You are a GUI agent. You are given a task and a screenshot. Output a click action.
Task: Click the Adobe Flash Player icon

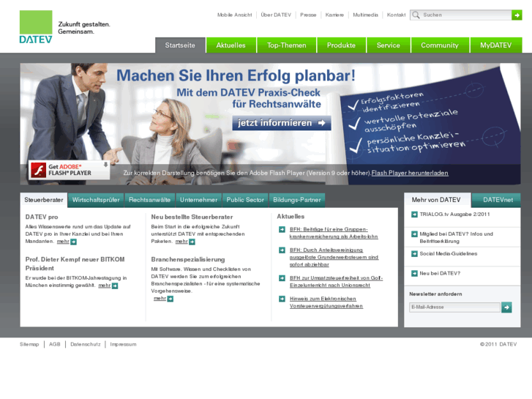[38, 170]
